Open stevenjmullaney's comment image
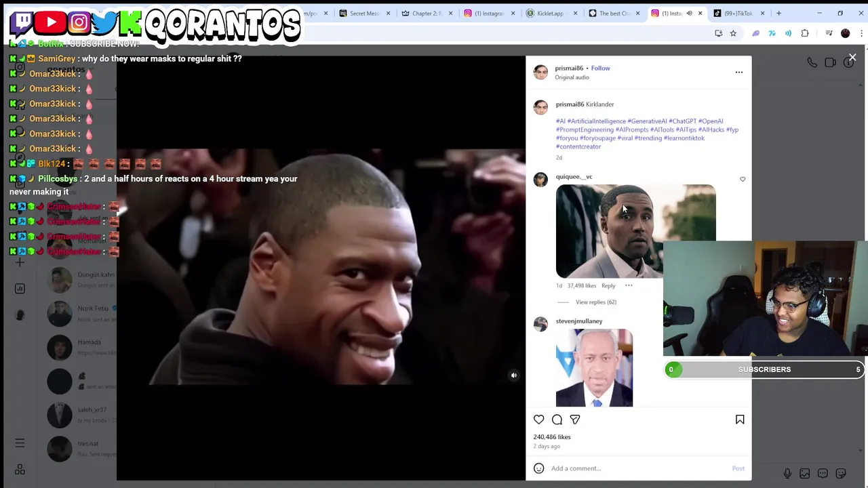 tap(594, 368)
